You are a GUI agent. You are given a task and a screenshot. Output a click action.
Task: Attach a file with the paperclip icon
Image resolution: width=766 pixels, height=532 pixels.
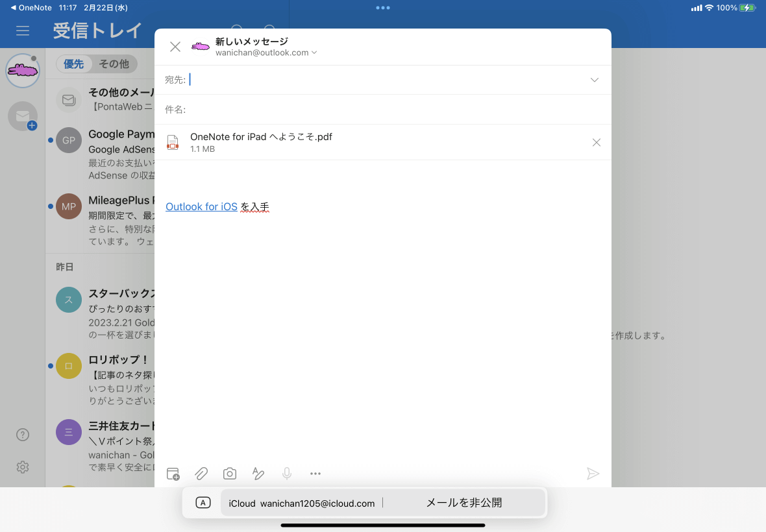tap(201, 474)
